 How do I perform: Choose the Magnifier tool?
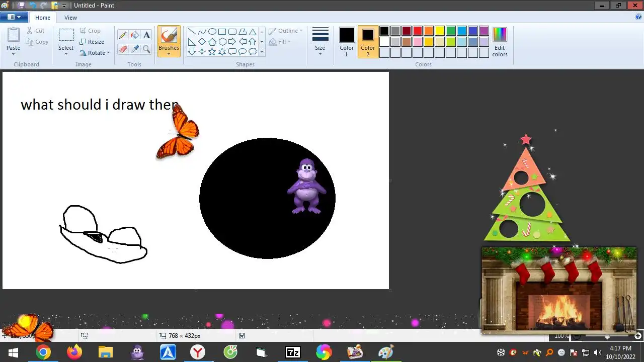coord(146,49)
